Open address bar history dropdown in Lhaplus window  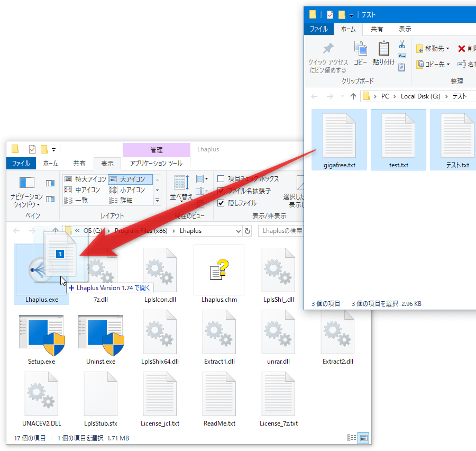239,231
